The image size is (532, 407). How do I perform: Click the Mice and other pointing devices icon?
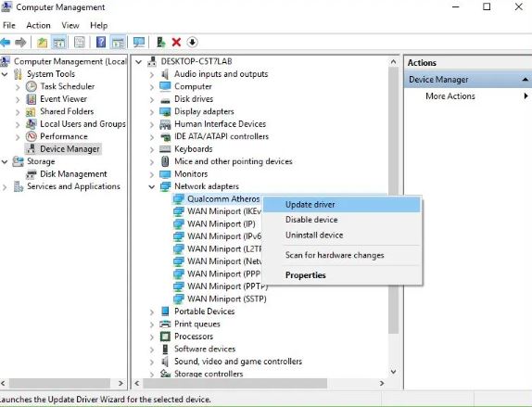point(165,161)
